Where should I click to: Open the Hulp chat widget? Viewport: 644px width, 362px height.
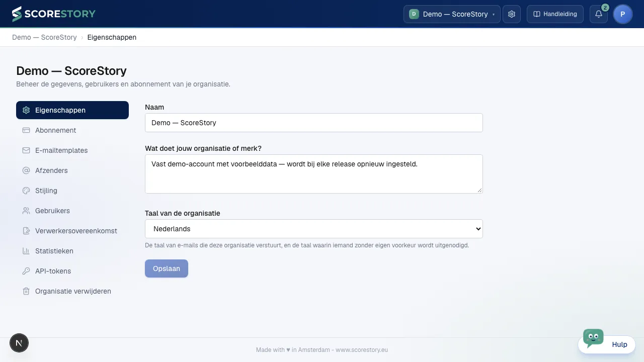[x=607, y=344]
